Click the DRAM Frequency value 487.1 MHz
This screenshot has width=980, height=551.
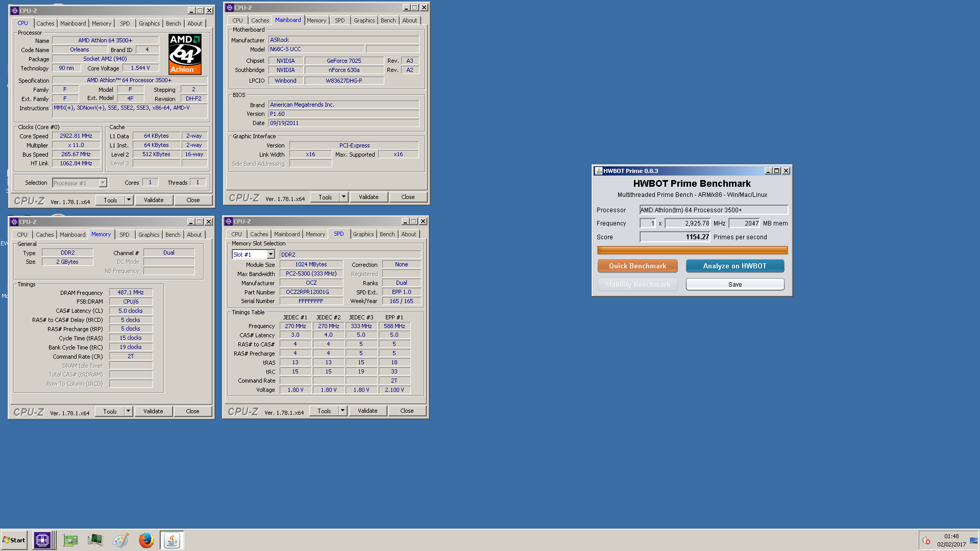coord(131,292)
